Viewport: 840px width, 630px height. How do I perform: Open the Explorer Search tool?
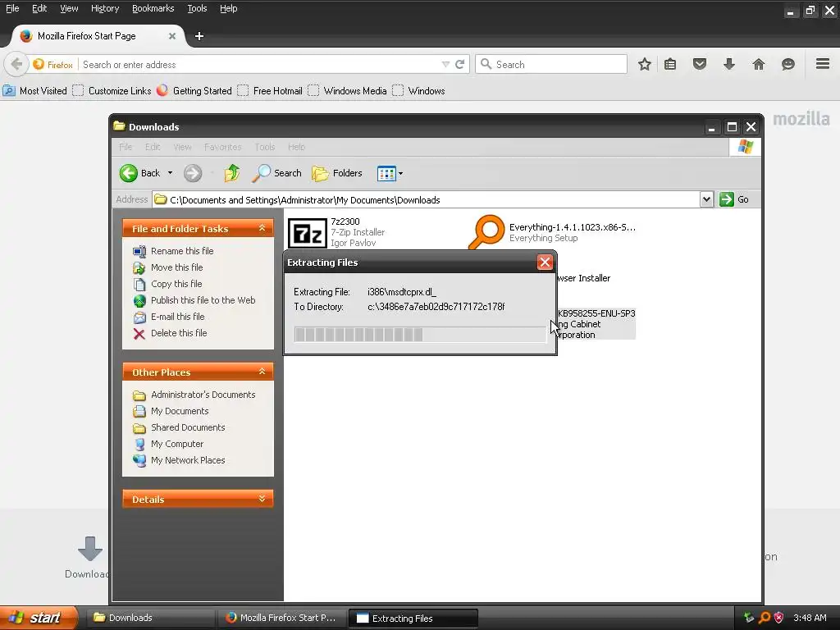pos(276,173)
